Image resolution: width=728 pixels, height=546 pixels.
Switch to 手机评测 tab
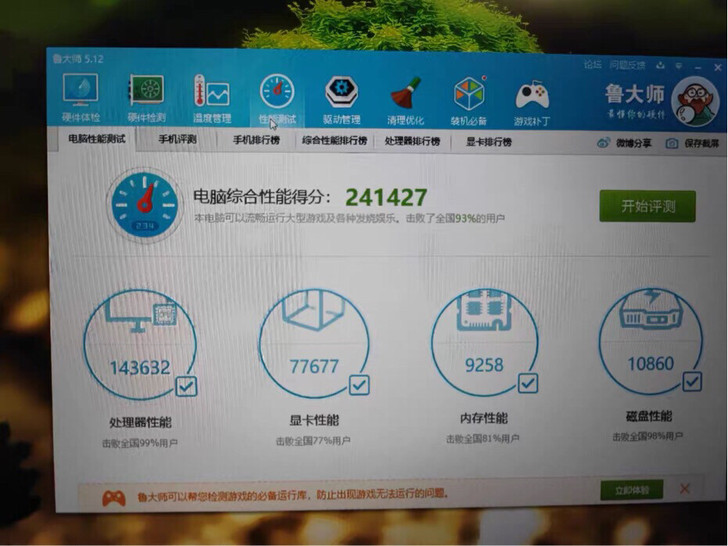tap(177, 139)
